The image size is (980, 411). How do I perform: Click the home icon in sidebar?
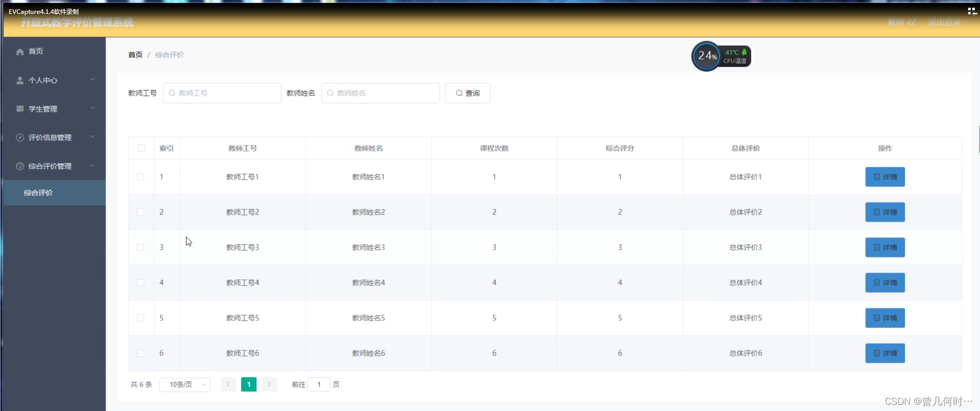(20, 51)
